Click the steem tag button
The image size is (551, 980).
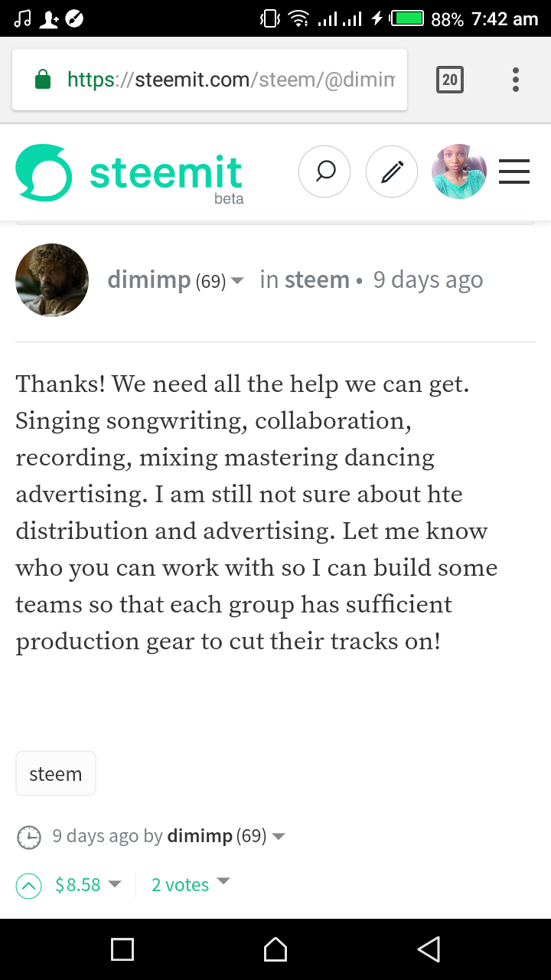[56, 774]
